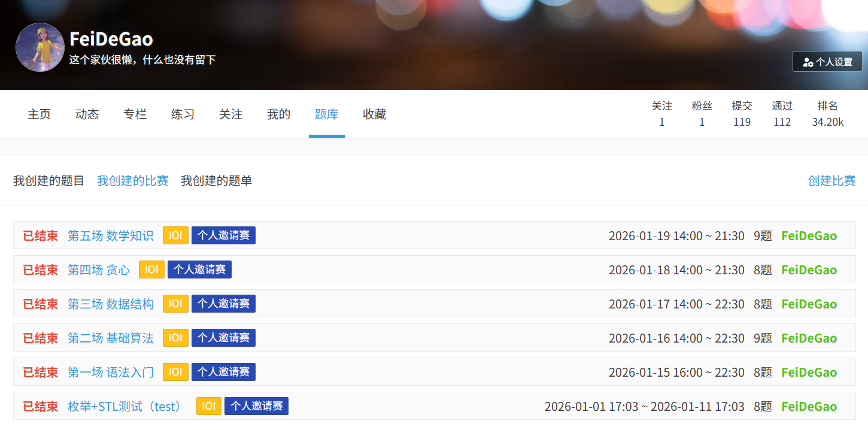
Task: Click FeiDeGao author name in 第一场 row
Action: [x=809, y=373]
